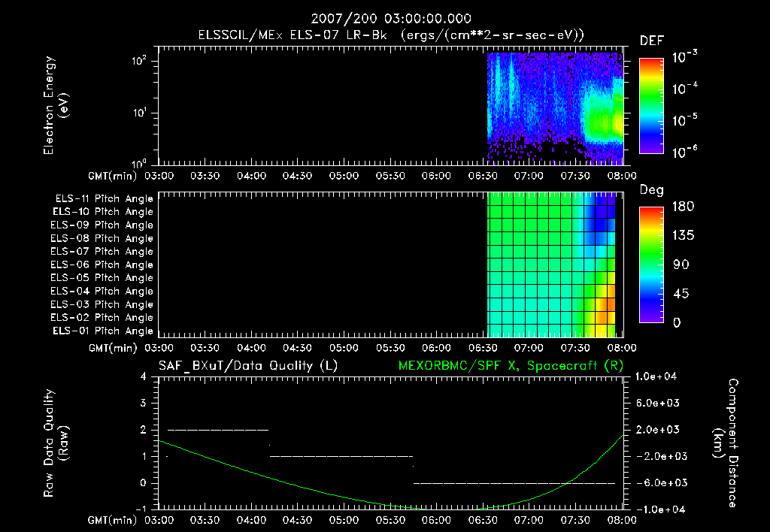Select the 1.0e+04 distance tick label
This screenshot has width=770, height=532.
point(656,376)
